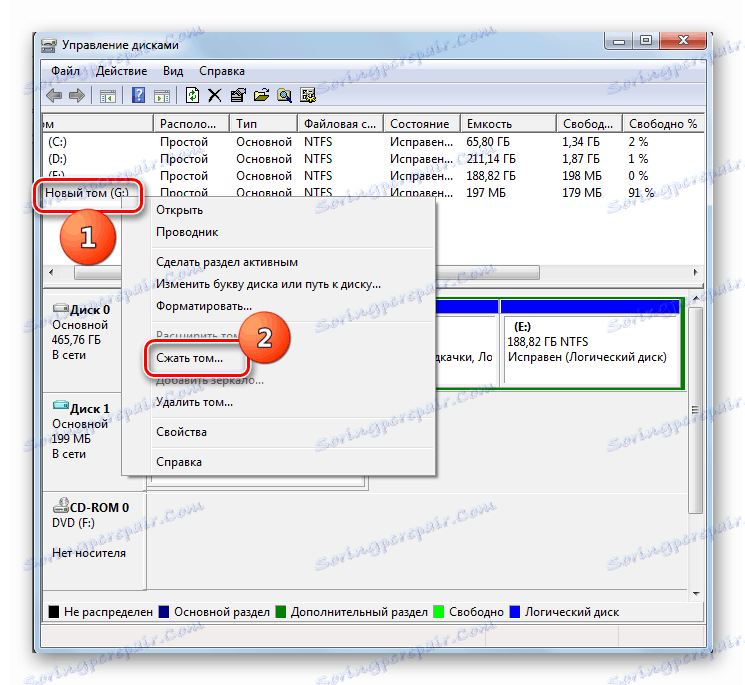Viewport: 745px width, 685px height.
Task: Click Disk Management title bar icon
Action: point(49,45)
